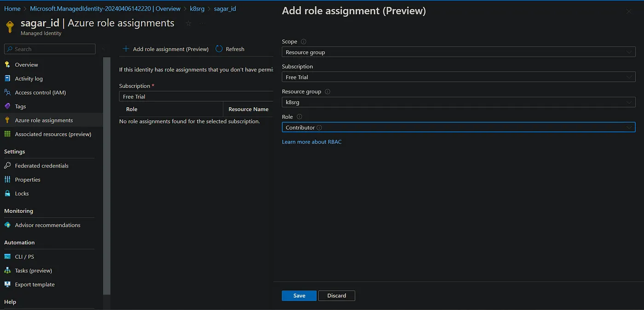
Task: Click the Activity log icon
Action: (x=7, y=78)
